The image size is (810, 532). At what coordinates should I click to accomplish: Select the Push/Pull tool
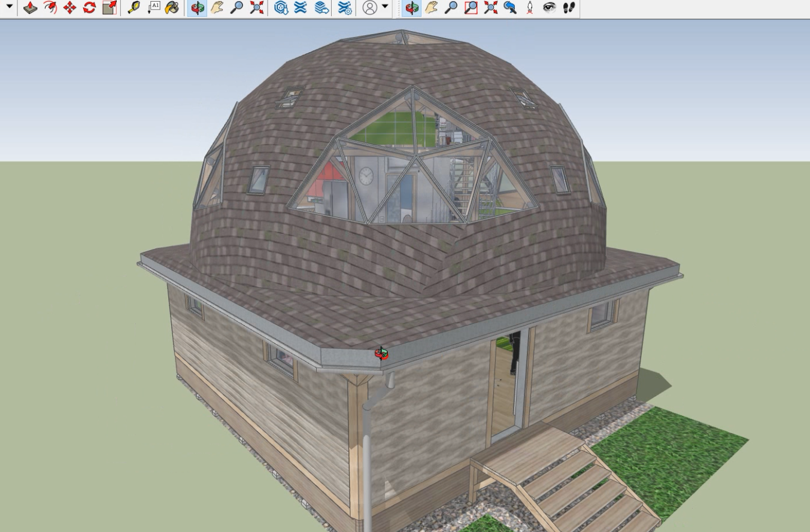30,7
